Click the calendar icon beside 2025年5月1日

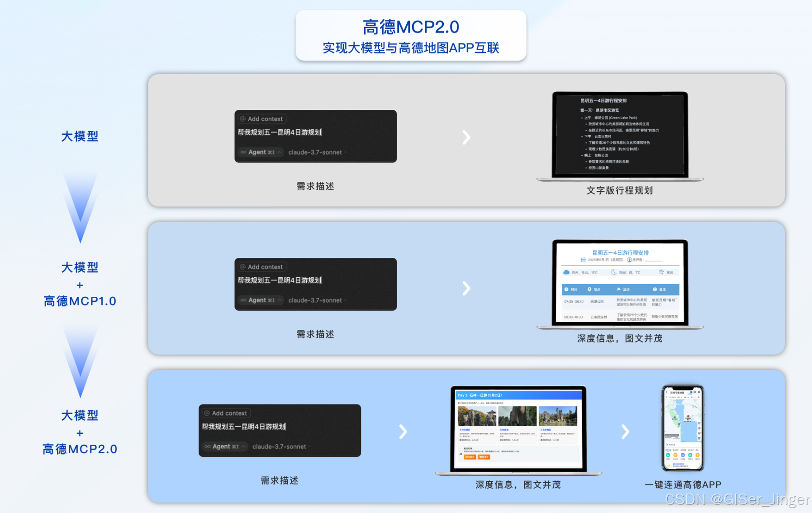pyautogui.click(x=584, y=260)
